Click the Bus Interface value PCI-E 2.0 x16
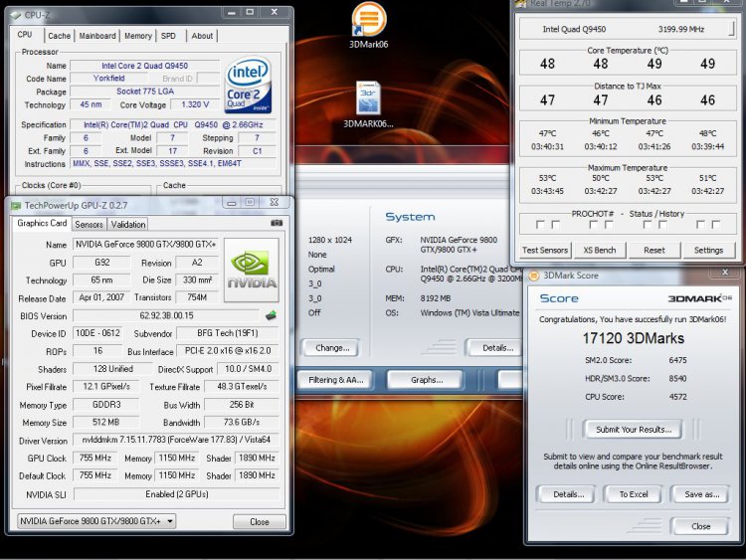 pos(228,351)
